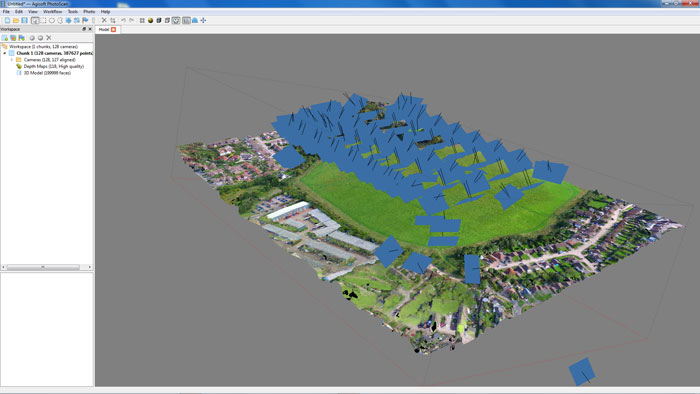Select the 3D Model tree item
The image size is (700, 394).
point(47,73)
